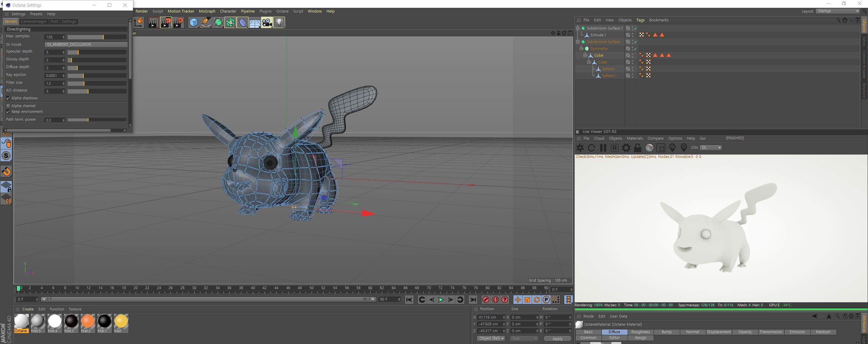The width and height of the screenshot is (868, 344).
Task: Toggle the green checkmark for Subdivision Surface.1
Action: (635, 28)
